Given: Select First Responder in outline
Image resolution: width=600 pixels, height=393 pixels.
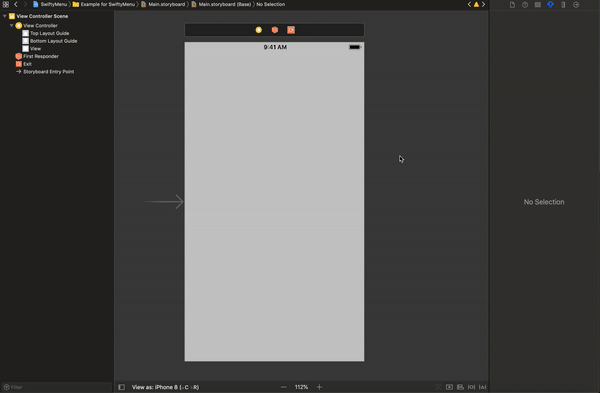Looking at the screenshot, I should coord(37,56).
